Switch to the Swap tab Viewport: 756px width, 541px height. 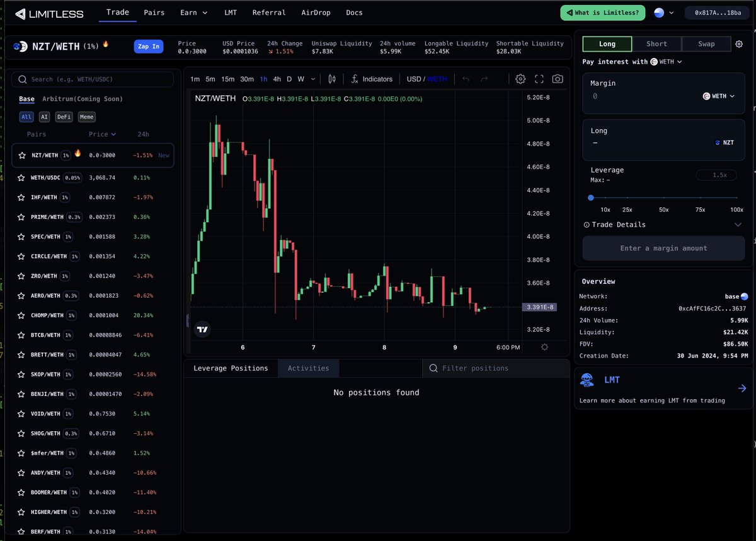706,44
